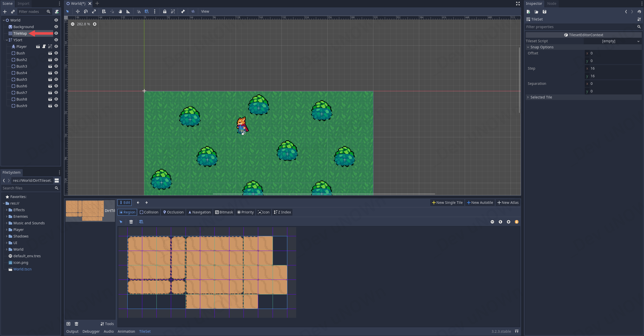The width and height of the screenshot is (644, 336).
Task: Click the save resource icon in Inspector
Action: pos(544,12)
